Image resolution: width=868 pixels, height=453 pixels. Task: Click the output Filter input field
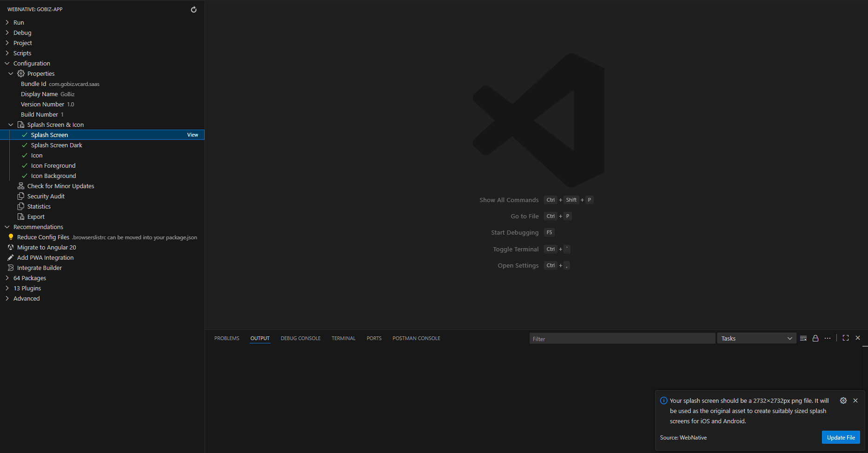(622, 339)
